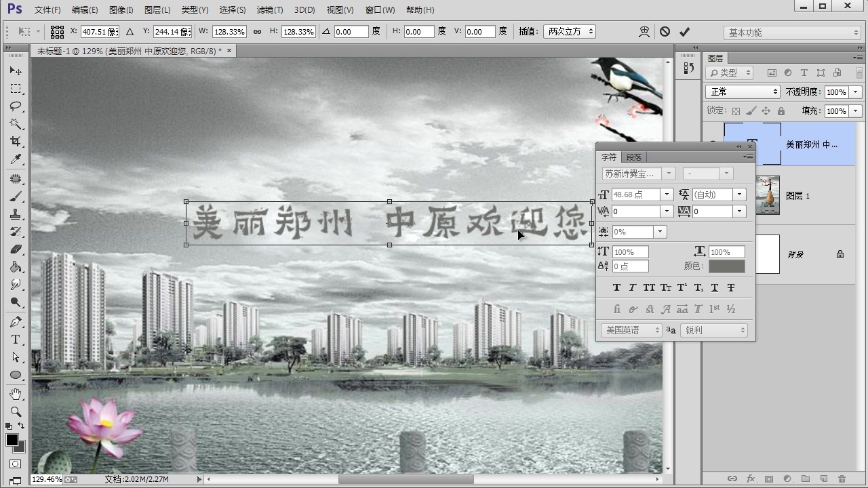Image resolution: width=868 pixels, height=488 pixels.
Task: Select the Hand tool
Action: coord(16,394)
